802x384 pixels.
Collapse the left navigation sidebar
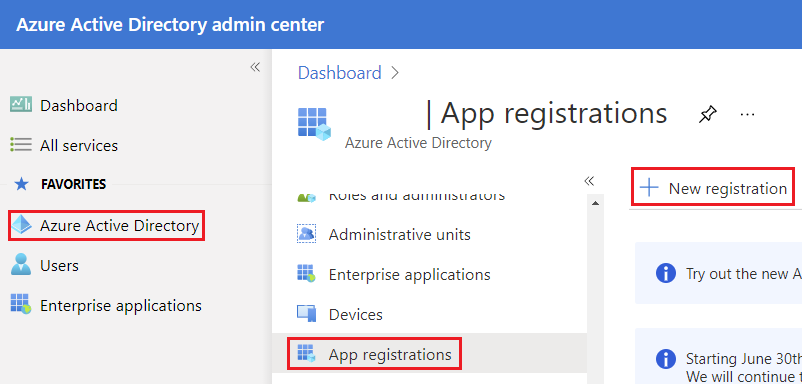255,67
